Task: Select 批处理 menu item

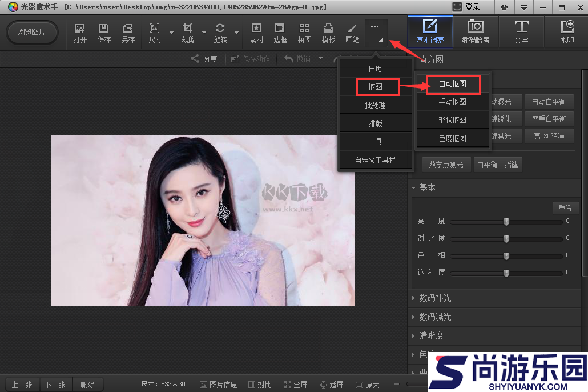Action: (x=376, y=106)
